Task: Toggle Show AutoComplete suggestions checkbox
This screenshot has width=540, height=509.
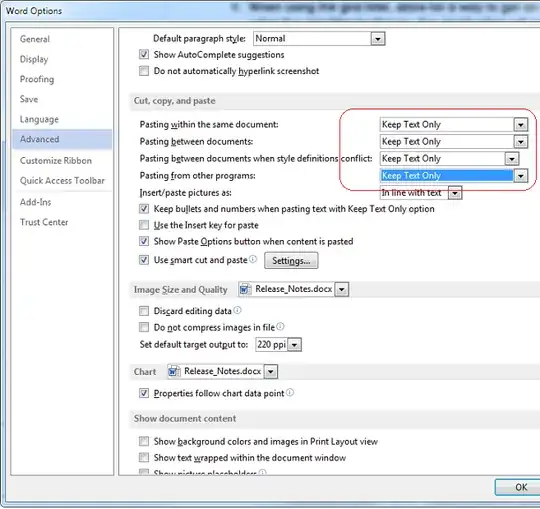Action: click(x=144, y=54)
